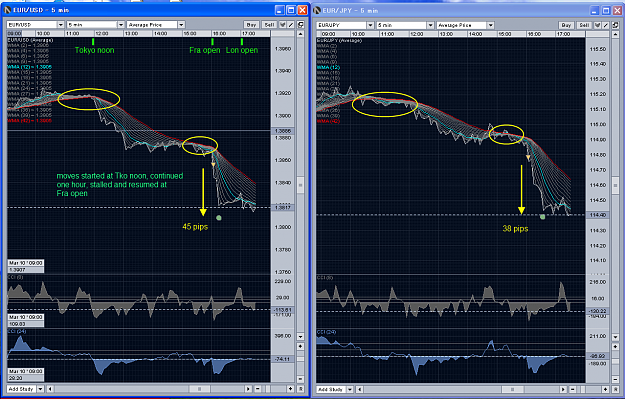
Task: Click the EUR/USD window title bar icon
Action: [8, 10]
